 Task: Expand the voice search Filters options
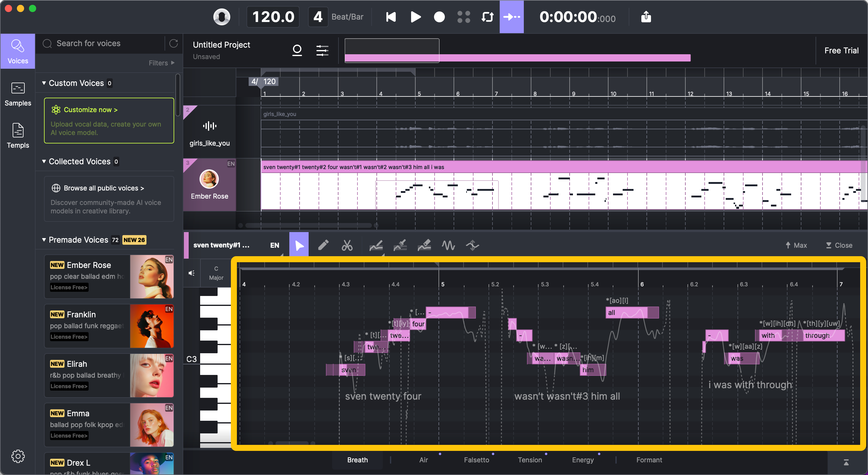161,63
